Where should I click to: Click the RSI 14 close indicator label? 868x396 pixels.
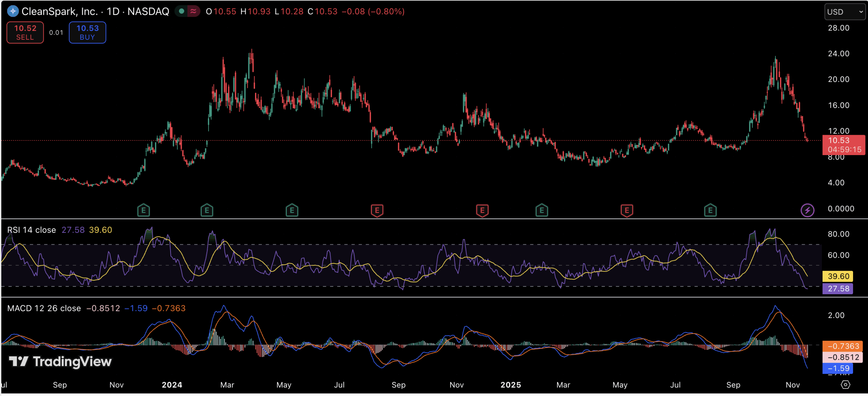(x=32, y=230)
